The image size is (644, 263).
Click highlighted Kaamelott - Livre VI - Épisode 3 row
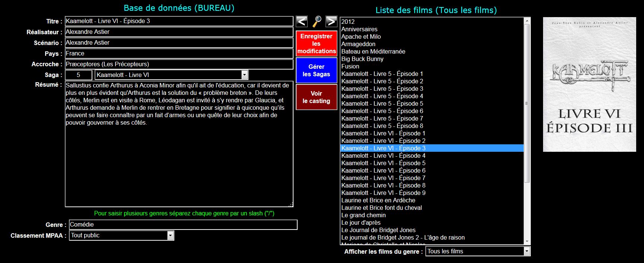[x=432, y=148]
